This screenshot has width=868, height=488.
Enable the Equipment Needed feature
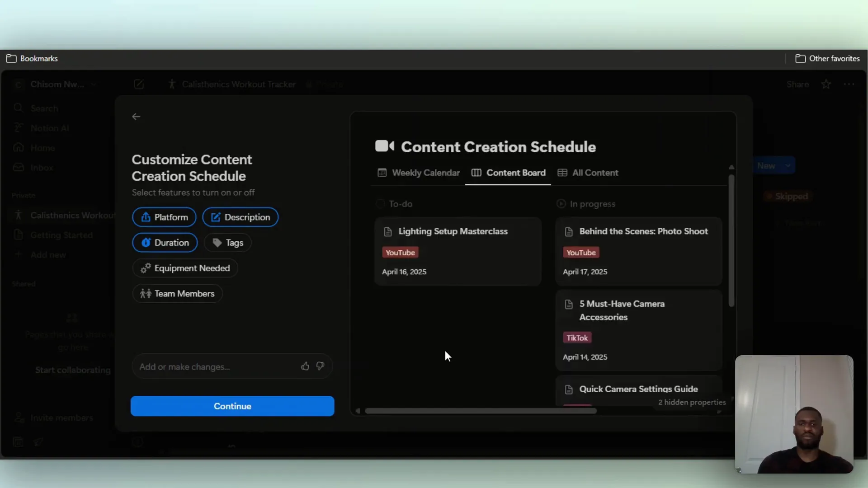click(x=185, y=268)
